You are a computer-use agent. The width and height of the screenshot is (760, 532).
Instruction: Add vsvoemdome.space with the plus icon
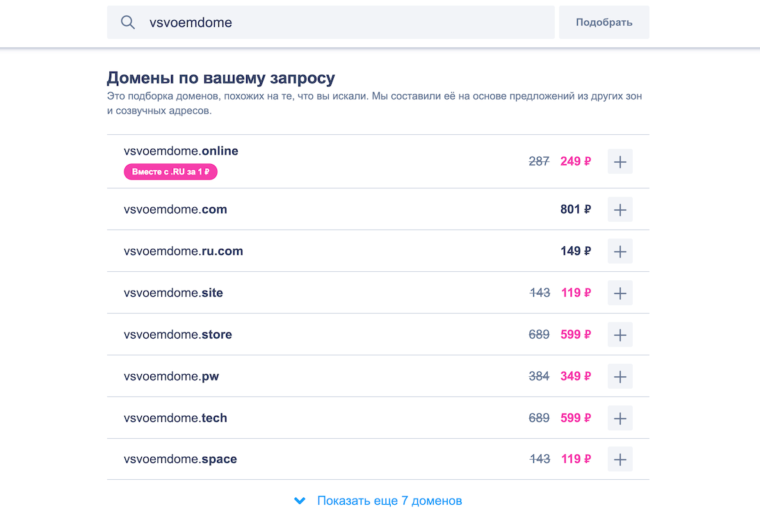pyautogui.click(x=620, y=459)
